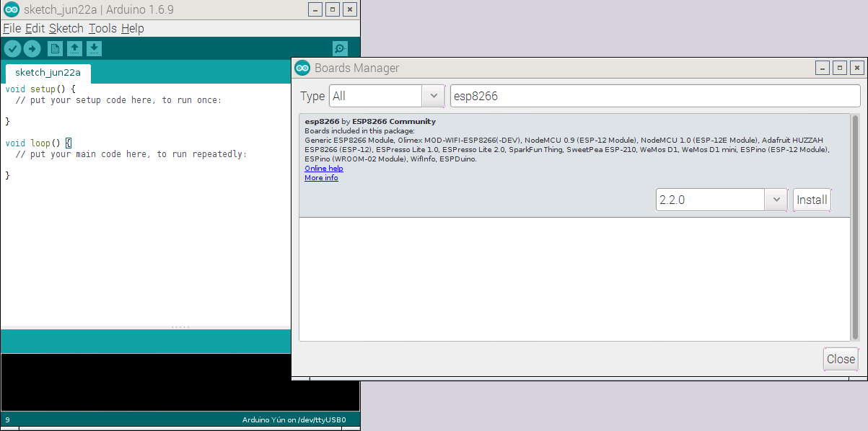Screen dimensions: 868x431
Task: Click the Verify checkmark toolbar icon
Action: click(x=13, y=48)
